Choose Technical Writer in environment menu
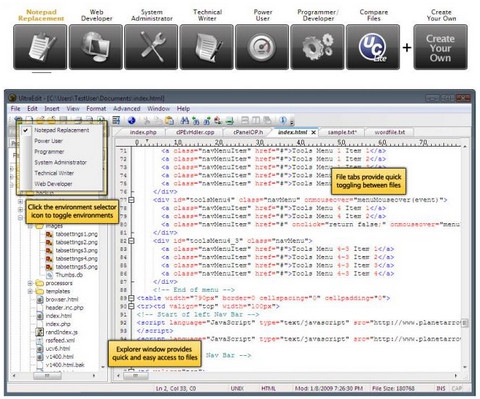480x399 pixels. tap(54, 173)
